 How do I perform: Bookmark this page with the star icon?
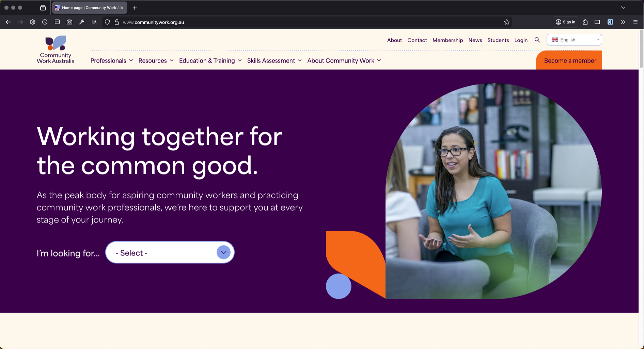pos(507,22)
